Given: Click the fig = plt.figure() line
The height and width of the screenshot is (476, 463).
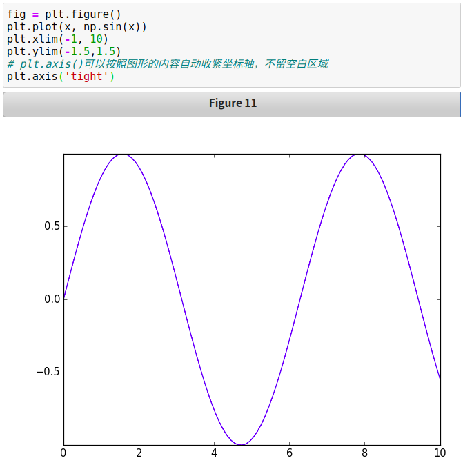Looking at the screenshot, I should click(x=63, y=14).
